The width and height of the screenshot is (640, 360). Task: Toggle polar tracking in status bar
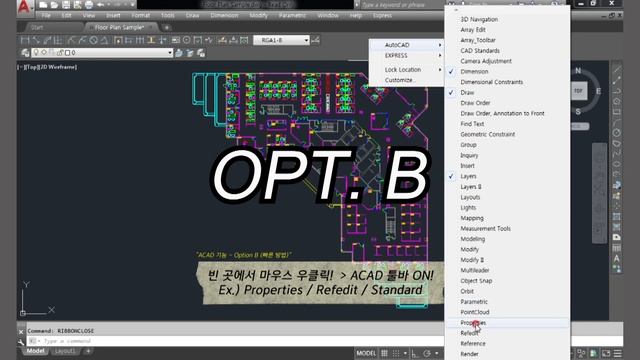pyautogui.click(x=427, y=353)
